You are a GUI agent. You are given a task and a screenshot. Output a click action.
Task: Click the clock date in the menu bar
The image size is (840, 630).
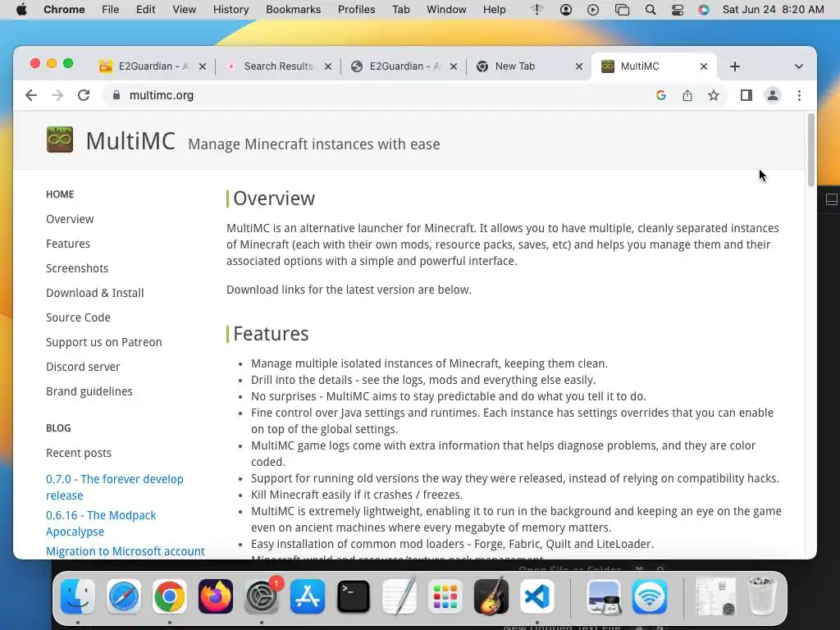click(x=773, y=10)
